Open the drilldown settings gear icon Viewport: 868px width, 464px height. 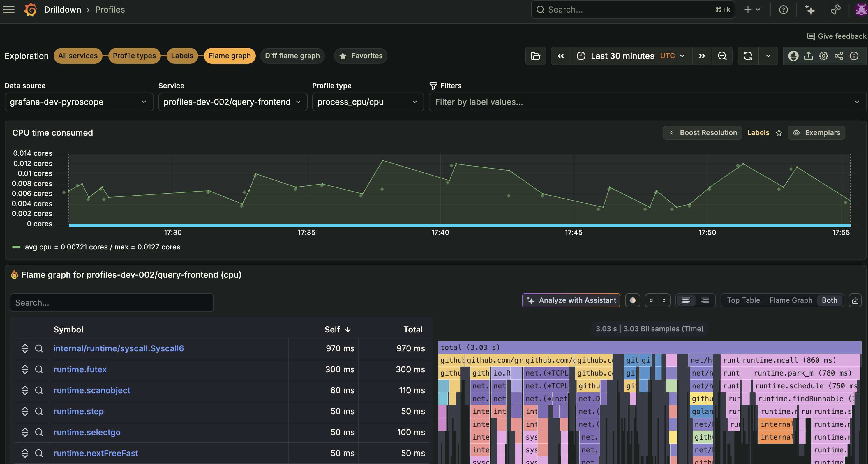(823, 56)
